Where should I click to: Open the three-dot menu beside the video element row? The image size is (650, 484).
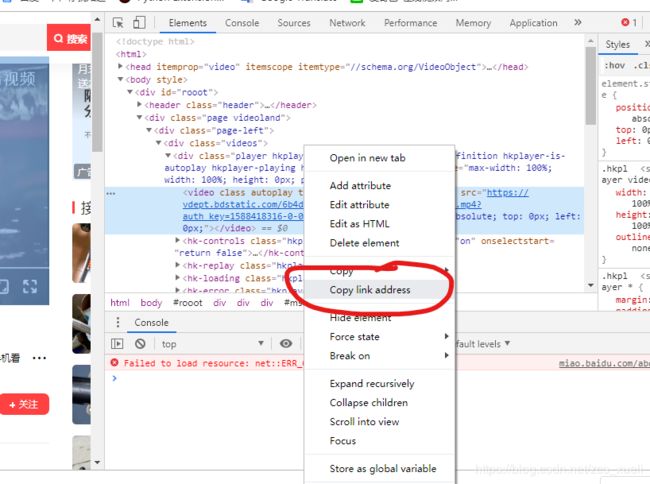coord(111,194)
